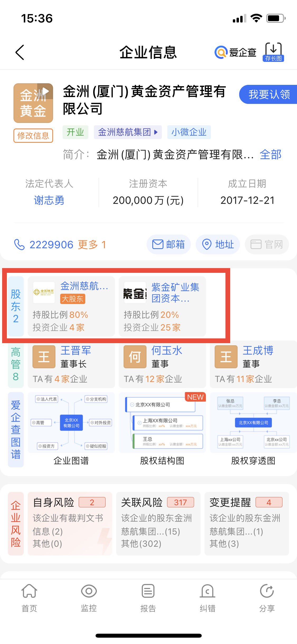This screenshot has width=297, height=644.
Task: Open the 变更提醒 4 card
Action: tap(247, 523)
